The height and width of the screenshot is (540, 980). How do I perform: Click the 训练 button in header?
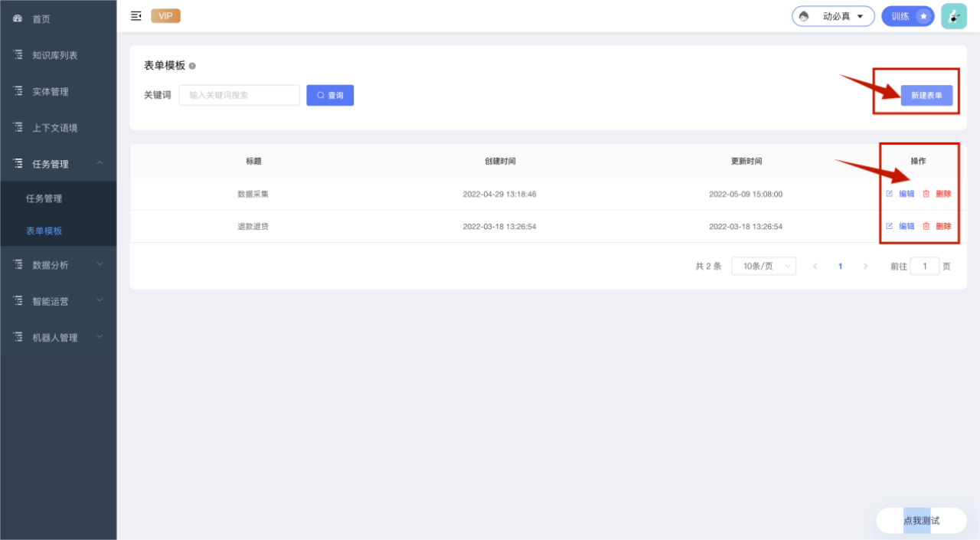tap(907, 16)
